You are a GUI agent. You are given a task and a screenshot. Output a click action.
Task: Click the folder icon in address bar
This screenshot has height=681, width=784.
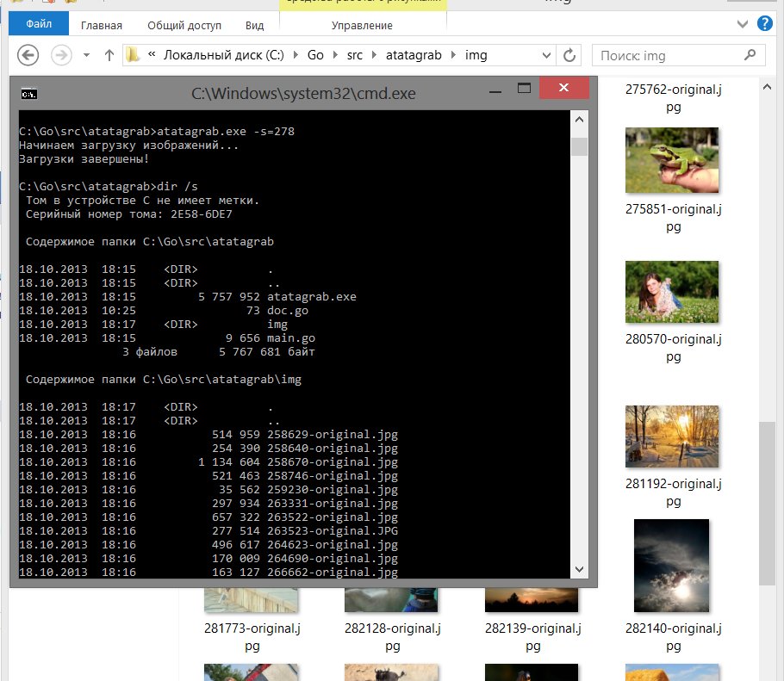click(x=133, y=54)
